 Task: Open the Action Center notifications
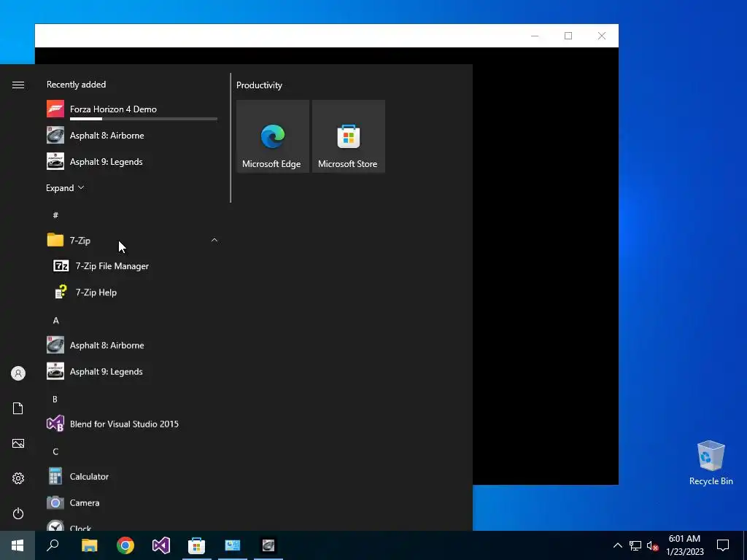[723, 545]
